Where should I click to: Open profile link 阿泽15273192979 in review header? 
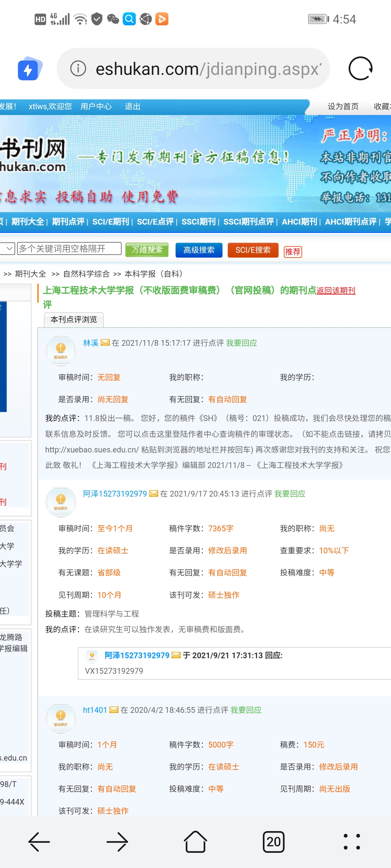pos(115,493)
